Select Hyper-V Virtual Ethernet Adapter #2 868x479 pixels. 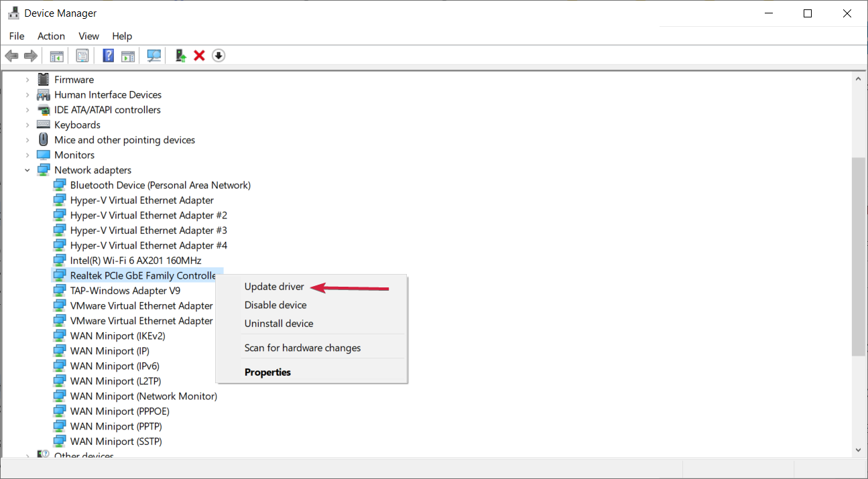149,215
